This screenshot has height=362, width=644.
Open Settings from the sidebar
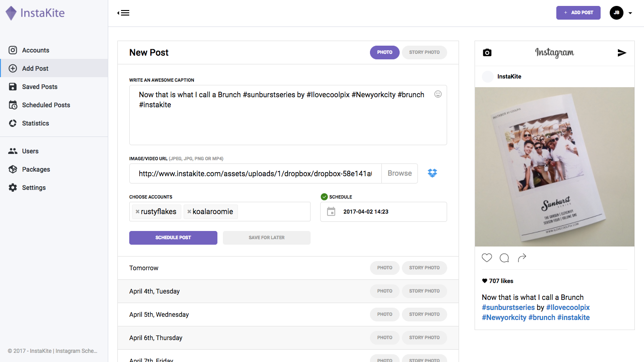point(54,188)
